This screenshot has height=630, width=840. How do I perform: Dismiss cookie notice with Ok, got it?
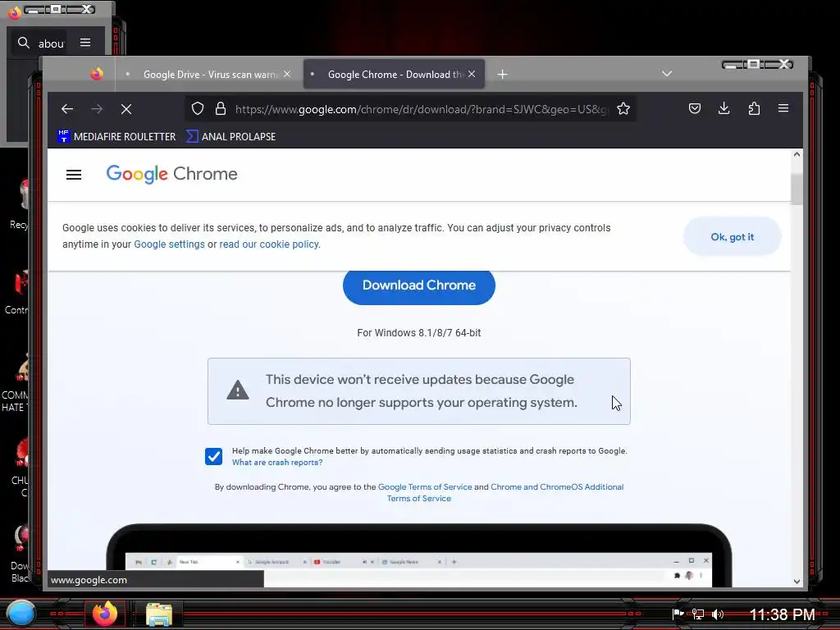(x=732, y=237)
